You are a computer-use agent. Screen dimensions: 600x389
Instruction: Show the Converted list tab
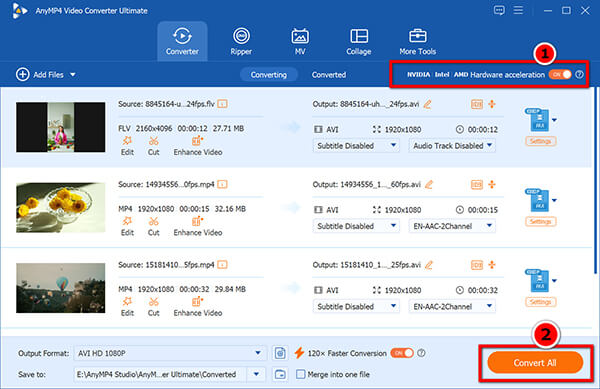click(329, 75)
